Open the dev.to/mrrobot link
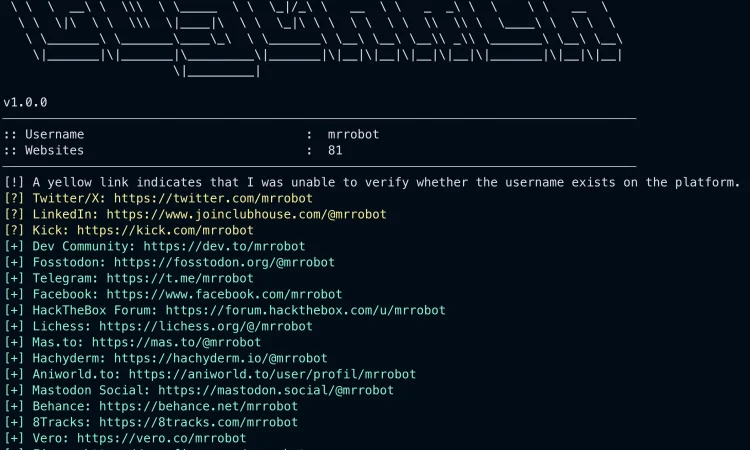750x450 pixels. (x=224, y=246)
